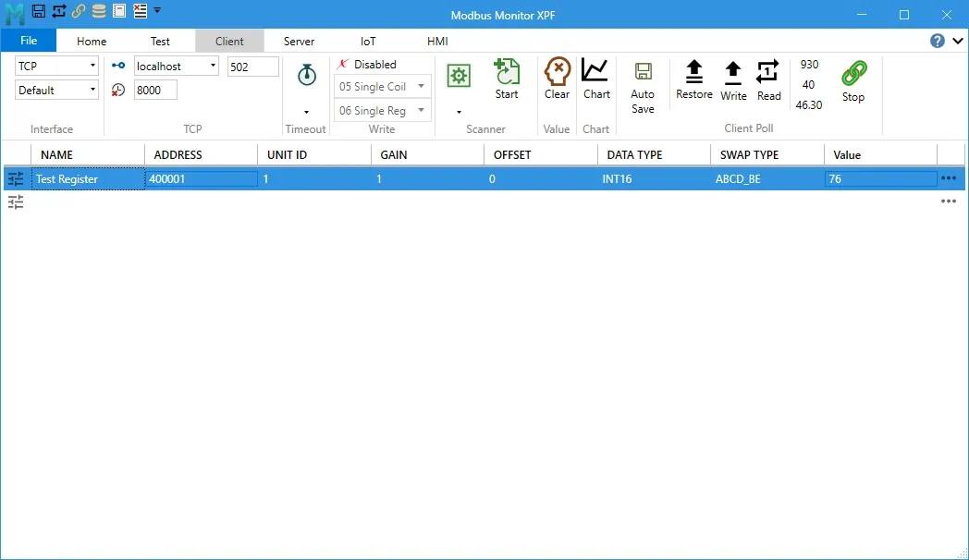This screenshot has width=969, height=560.
Task: Toggle Auto Save
Action: click(643, 87)
